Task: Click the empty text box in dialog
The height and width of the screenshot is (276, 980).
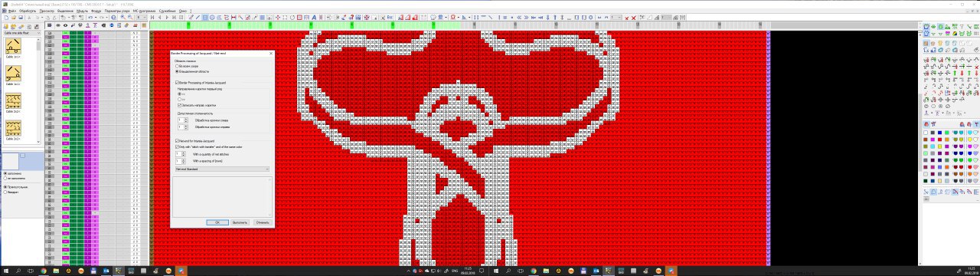Action: point(222,196)
